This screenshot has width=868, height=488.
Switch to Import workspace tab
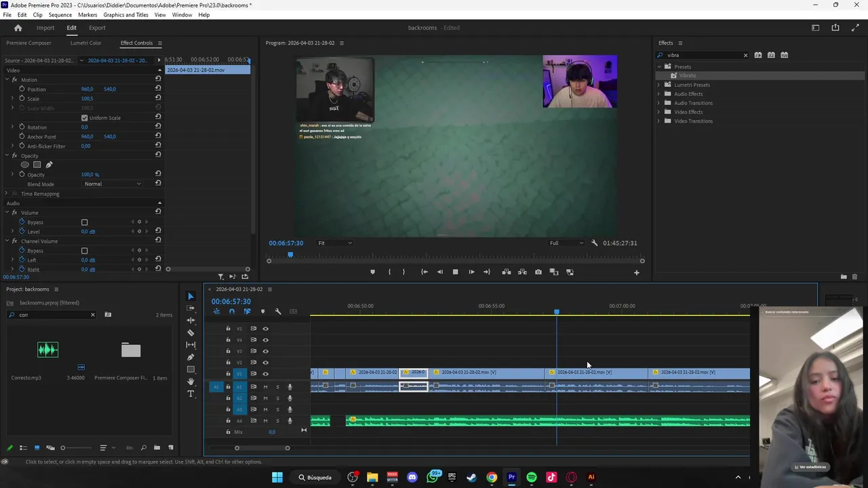point(45,28)
